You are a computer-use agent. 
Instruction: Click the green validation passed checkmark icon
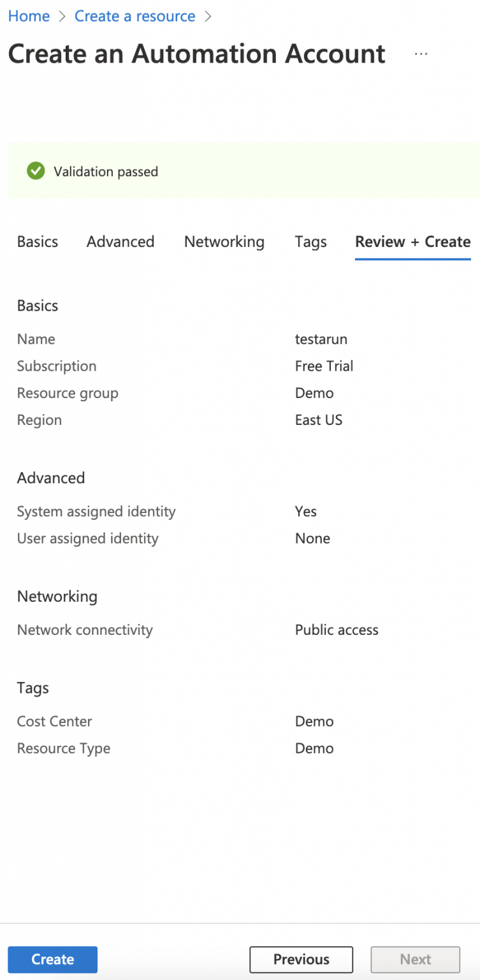tap(36, 171)
